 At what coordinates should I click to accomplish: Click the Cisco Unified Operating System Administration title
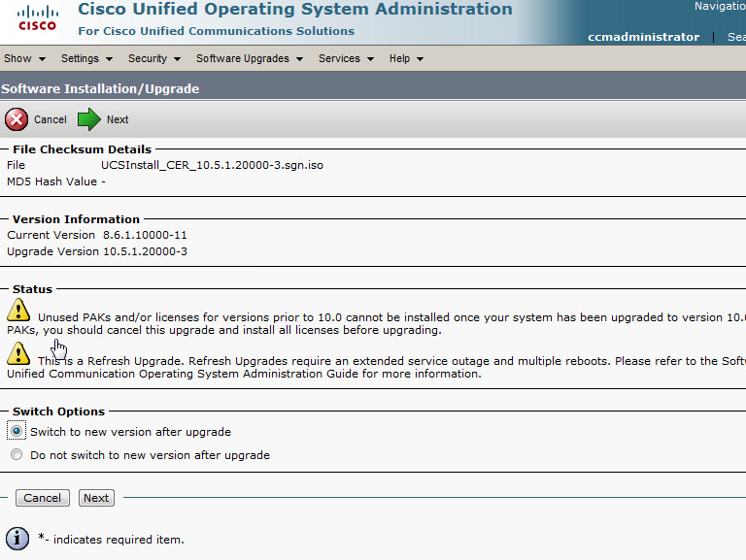[x=295, y=9]
